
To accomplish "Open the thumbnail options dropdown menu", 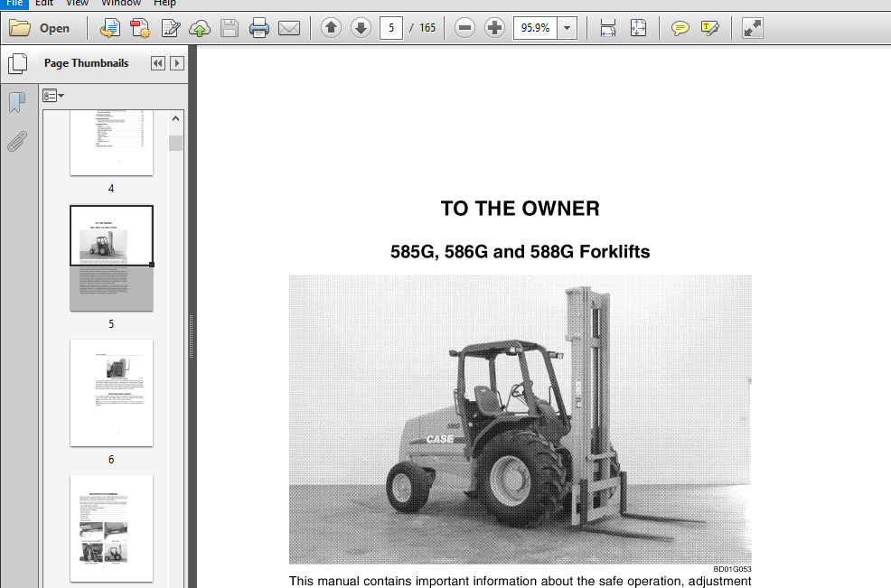I will tap(52, 96).
